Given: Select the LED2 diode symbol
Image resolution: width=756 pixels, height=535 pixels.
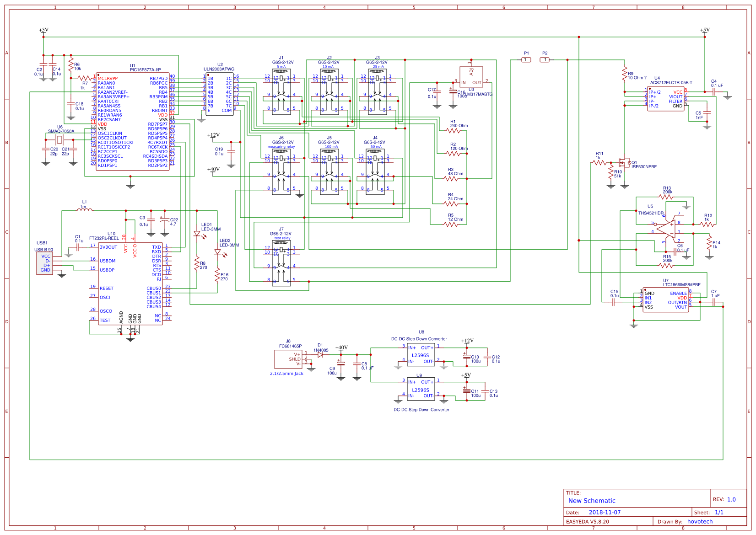Looking at the screenshot, I should [218, 252].
